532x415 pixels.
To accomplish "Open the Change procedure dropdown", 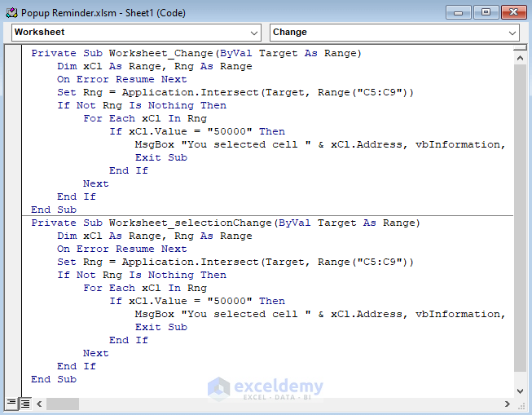I will point(394,33).
